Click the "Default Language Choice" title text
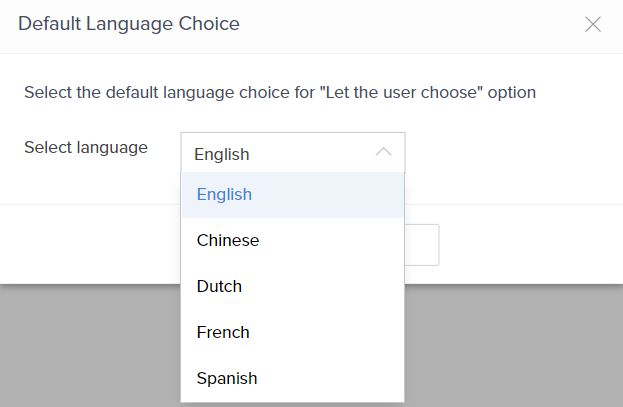 click(129, 24)
